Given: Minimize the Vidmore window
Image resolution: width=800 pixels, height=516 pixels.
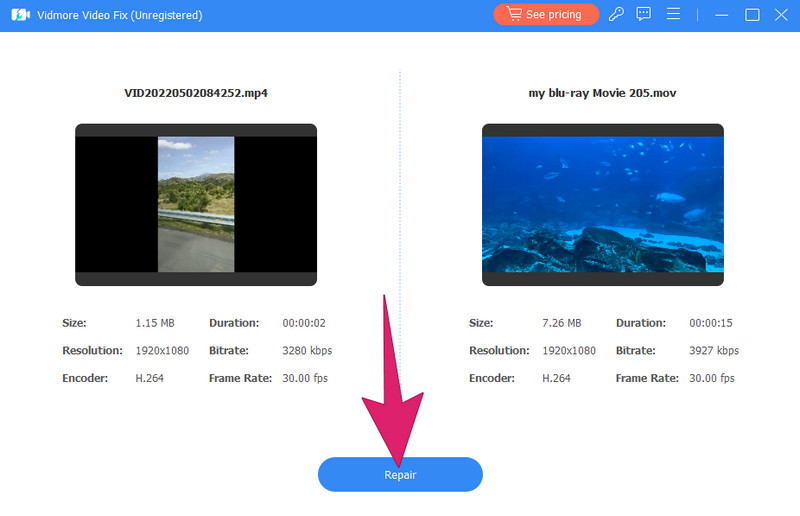Looking at the screenshot, I should tap(721, 15).
